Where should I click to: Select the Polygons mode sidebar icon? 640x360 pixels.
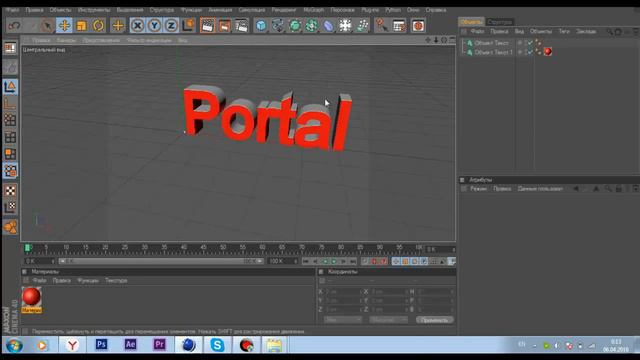10,154
